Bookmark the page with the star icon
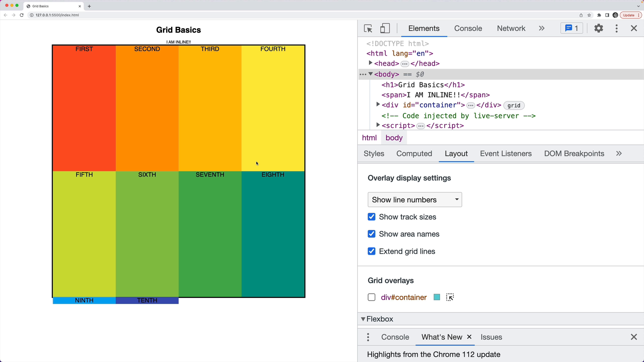Screen dimensions: 644x362 click(x=589, y=15)
